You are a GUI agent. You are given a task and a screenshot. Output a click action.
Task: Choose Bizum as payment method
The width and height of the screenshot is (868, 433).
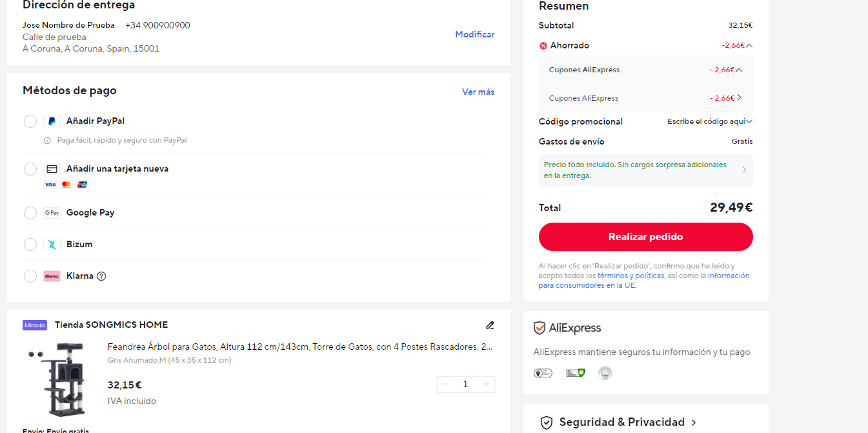tap(30, 245)
